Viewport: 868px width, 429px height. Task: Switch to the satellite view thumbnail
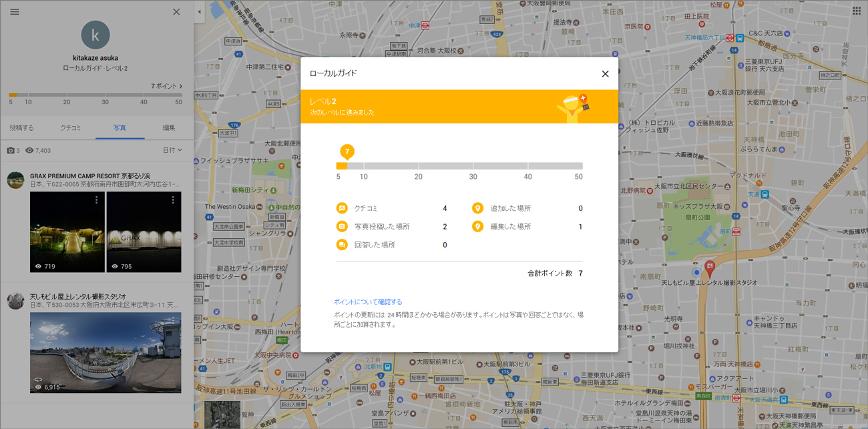click(222, 414)
